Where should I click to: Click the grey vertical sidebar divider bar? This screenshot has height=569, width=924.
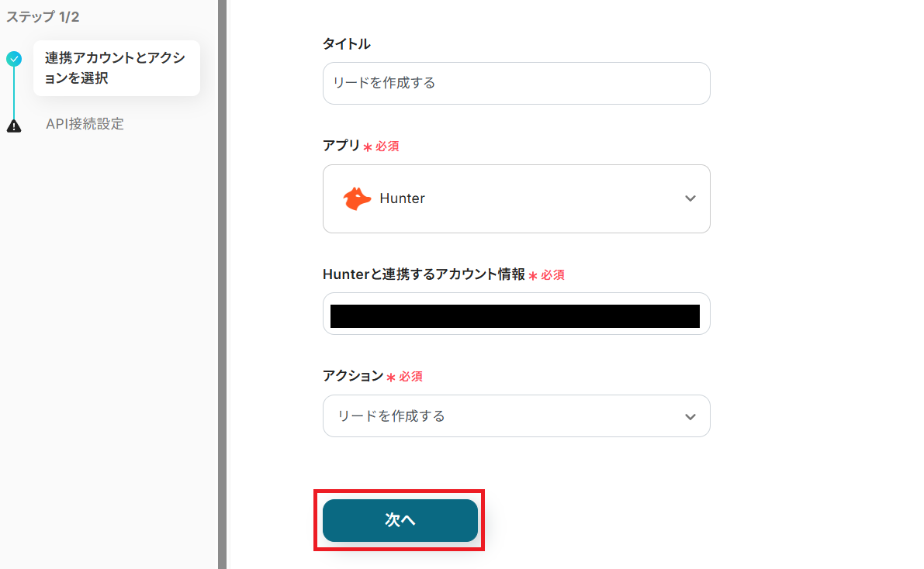click(222, 284)
